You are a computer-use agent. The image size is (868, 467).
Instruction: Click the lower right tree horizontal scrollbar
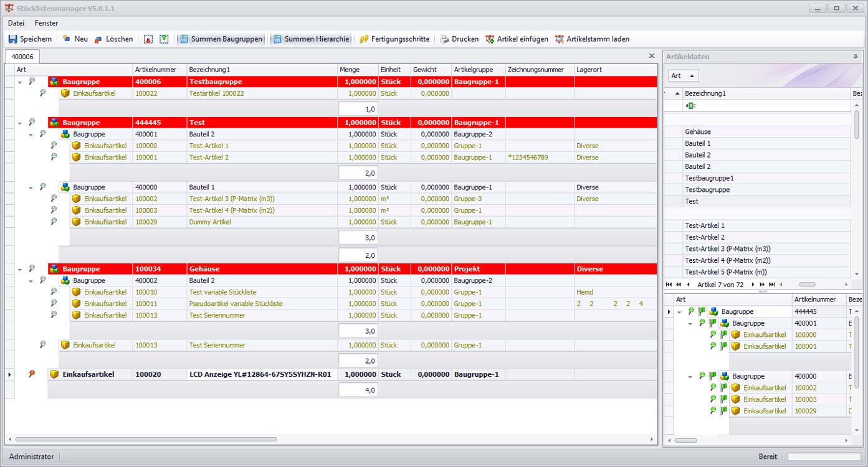[x=685, y=440]
